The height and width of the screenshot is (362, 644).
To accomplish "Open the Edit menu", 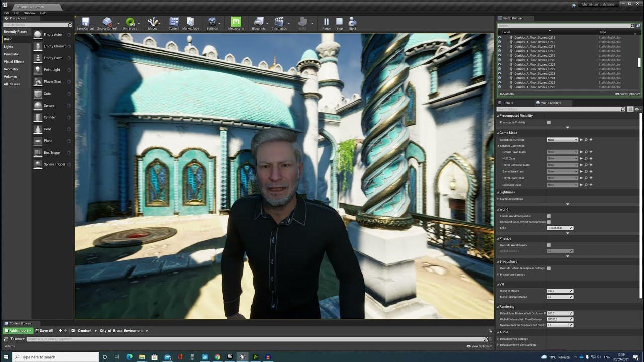I will [x=17, y=13].
